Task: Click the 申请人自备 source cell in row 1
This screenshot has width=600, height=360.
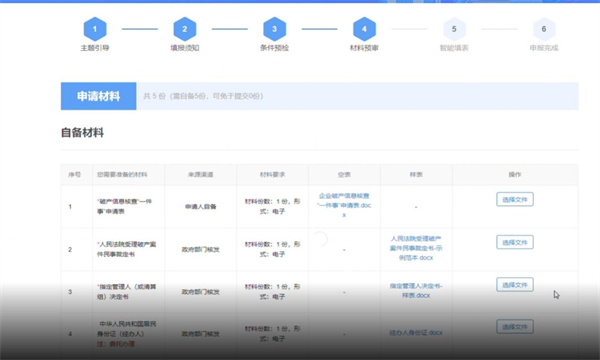Action: 201,207
